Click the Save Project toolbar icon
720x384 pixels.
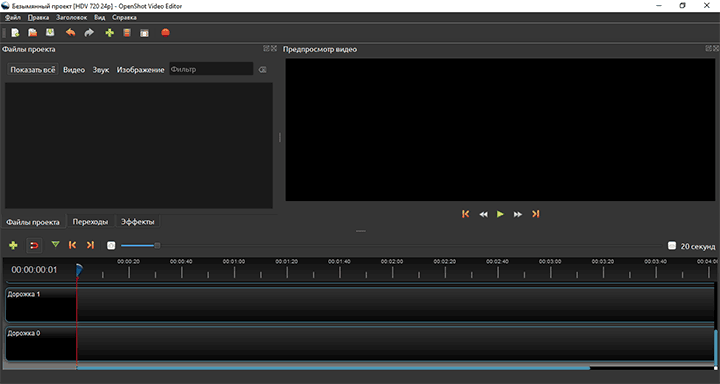pos(50,33)
